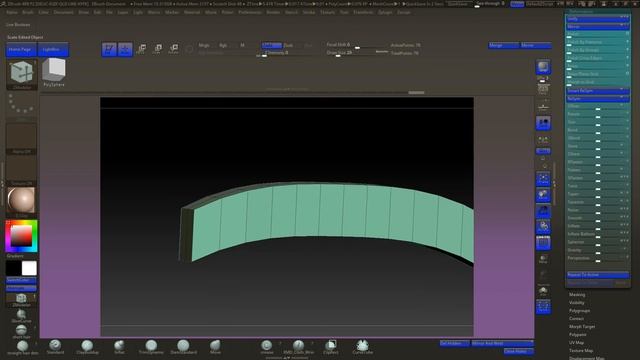
Task: Expand the Texture Map sub-palette
Action: point(581,351)
